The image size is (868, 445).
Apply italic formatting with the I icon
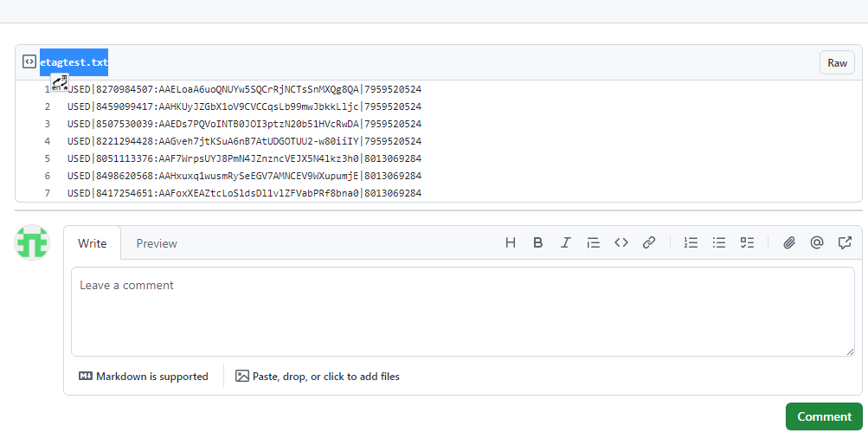(x=565, y=243)
